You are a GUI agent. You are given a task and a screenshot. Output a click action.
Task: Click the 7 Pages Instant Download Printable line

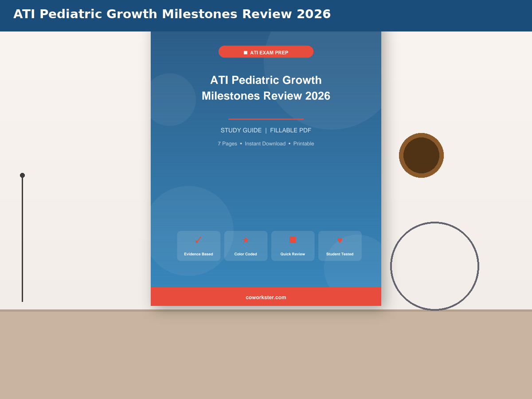(x=266, y=144)
